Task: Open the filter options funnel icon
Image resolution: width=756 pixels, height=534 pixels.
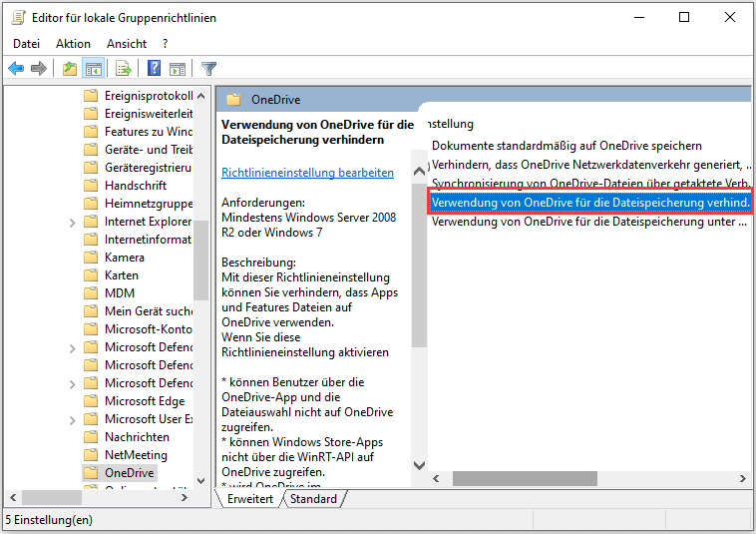Action: (x=208, y=69)
